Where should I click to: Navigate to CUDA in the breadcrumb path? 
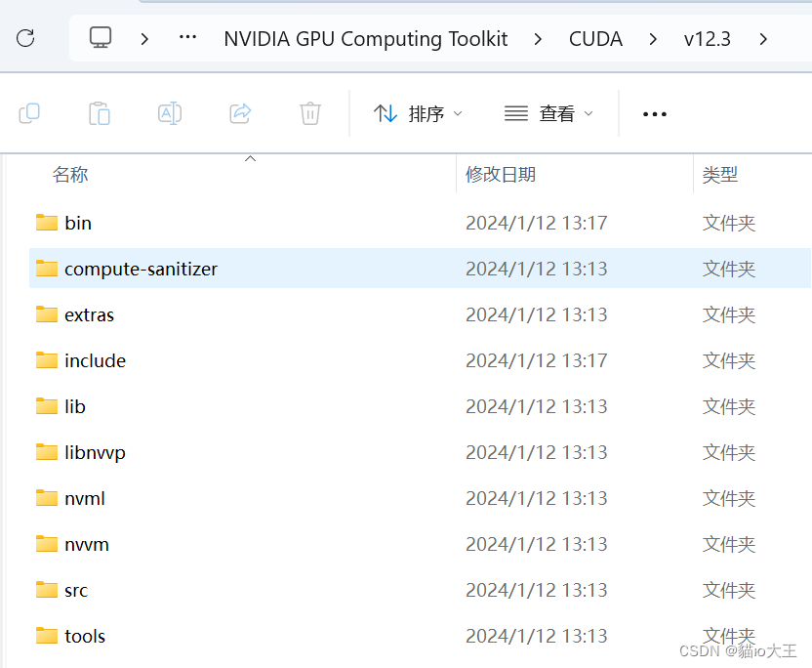[x=595, y=38]
